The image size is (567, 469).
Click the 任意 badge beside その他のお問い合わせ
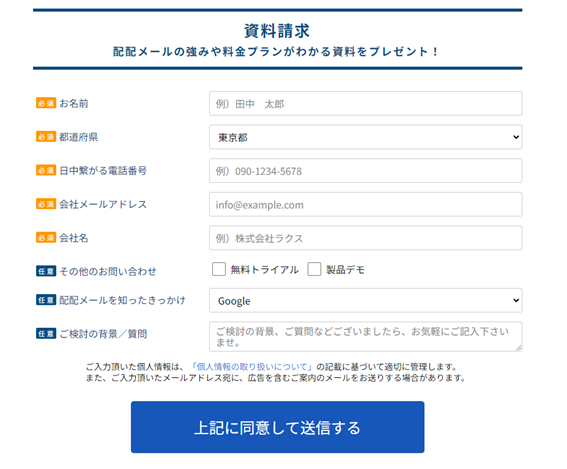coord(46,271)
